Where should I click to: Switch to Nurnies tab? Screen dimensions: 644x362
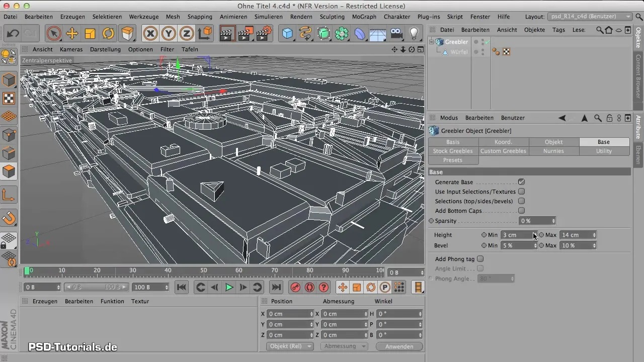click(553, 151)
